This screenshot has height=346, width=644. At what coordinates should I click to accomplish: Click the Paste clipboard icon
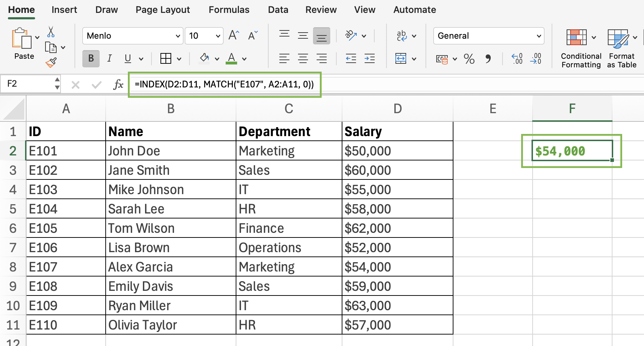point(21,38)
